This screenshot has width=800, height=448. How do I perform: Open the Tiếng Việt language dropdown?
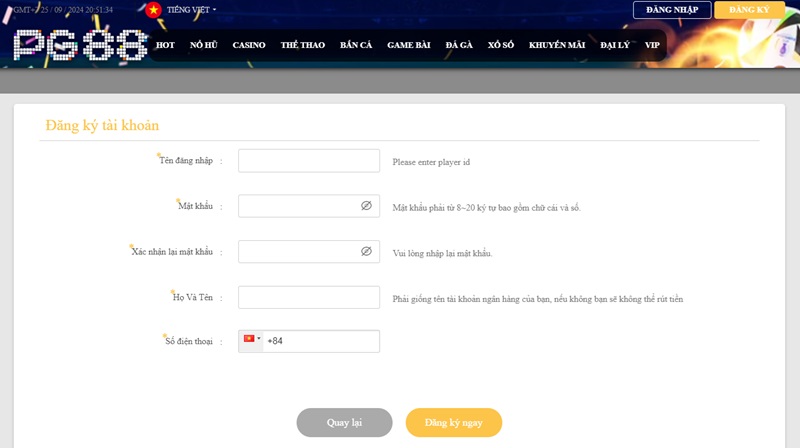click(191, 10)
